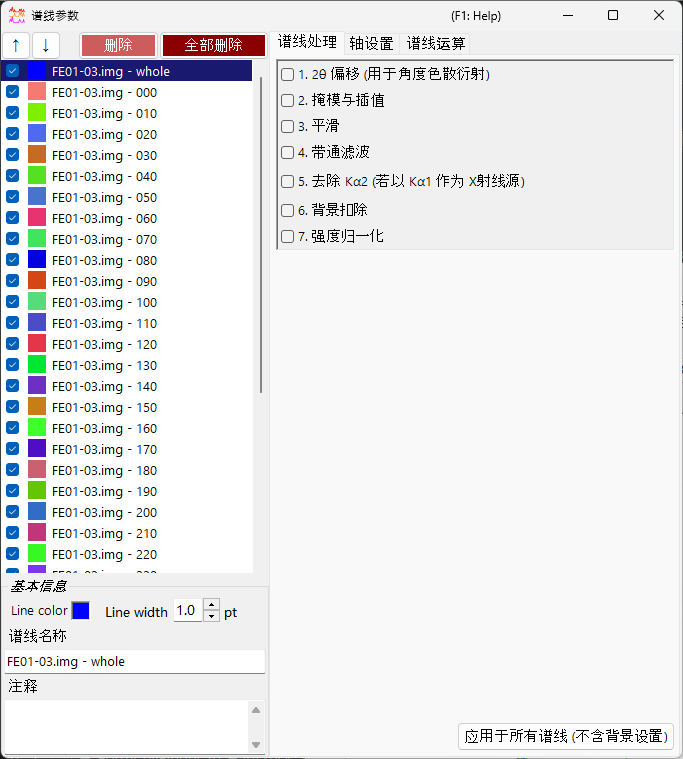Screen dimensions: 683x759
Task: Click the 谱线名称 text field
Action: [x=135, y=662]
